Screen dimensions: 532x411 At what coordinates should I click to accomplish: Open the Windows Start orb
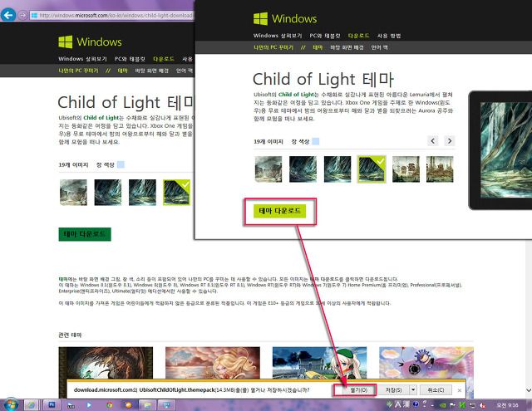(10, 405)
